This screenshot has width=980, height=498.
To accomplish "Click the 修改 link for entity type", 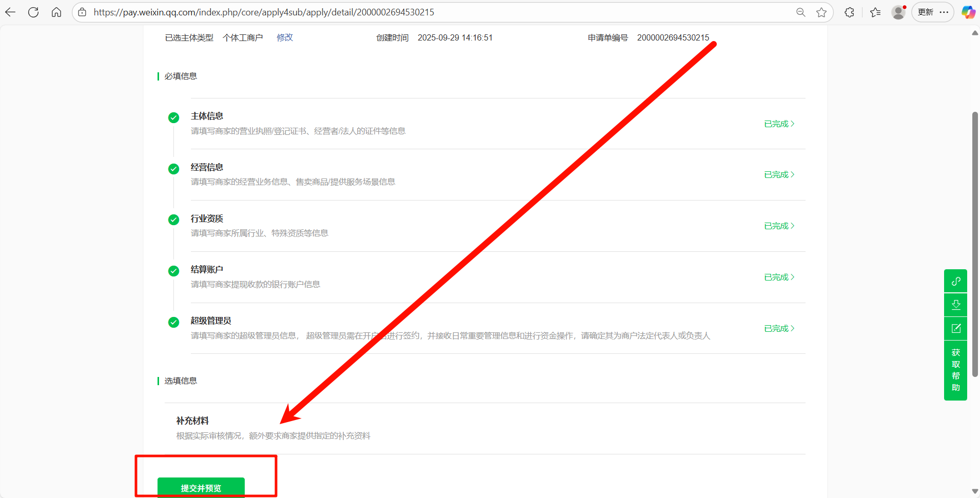I will tap(285, 37).
